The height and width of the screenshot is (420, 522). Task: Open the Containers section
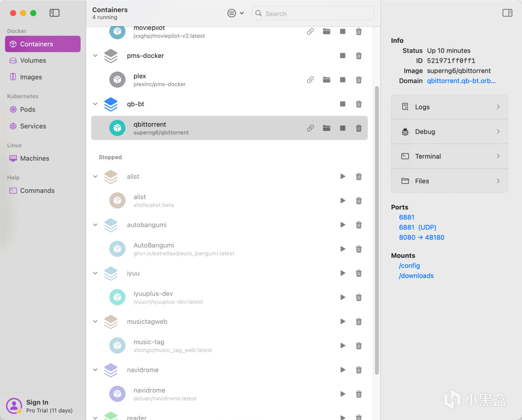pos(43,44)
